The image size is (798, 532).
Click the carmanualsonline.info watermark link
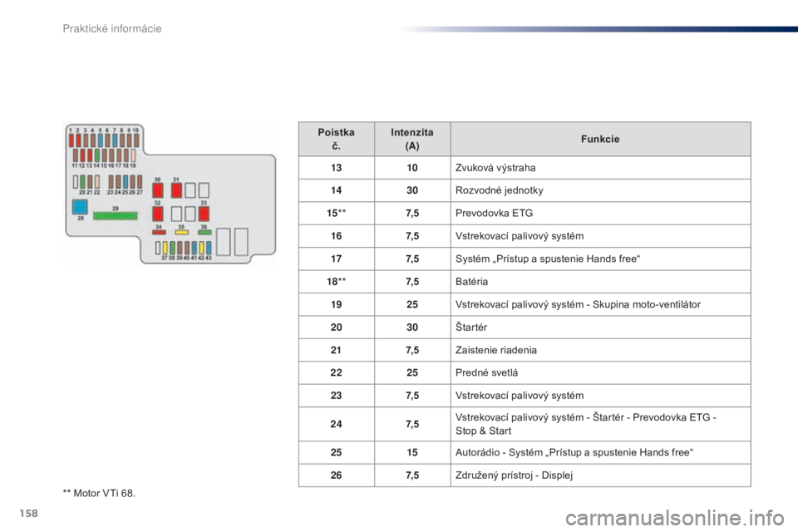[675, 518]
